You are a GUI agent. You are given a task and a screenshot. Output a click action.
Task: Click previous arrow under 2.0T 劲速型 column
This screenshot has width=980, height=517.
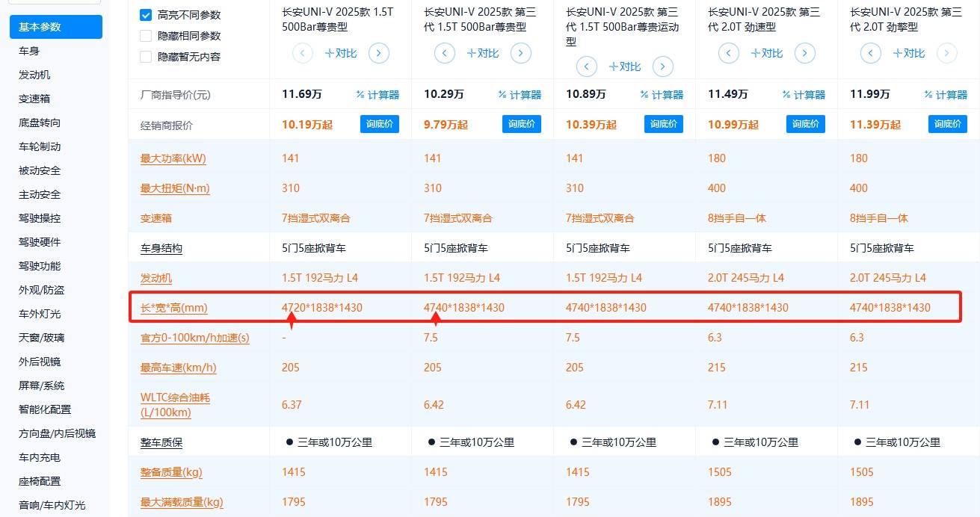click(729, 53)
